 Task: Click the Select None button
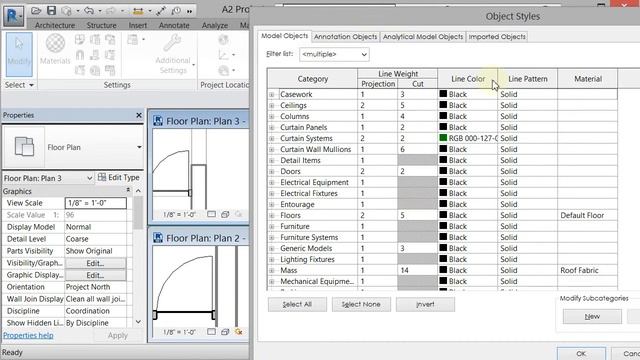point(361,304)
